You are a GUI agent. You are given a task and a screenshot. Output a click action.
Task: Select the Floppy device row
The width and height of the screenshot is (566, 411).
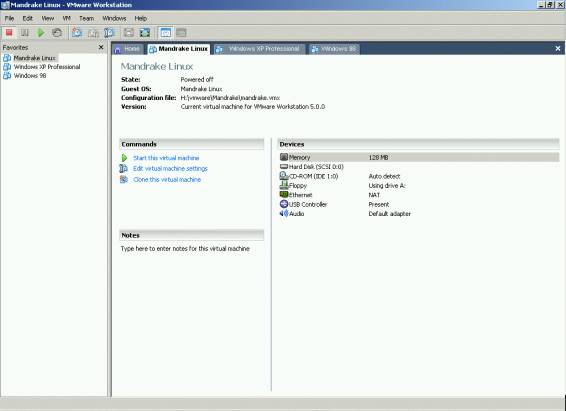coord(419,185)
